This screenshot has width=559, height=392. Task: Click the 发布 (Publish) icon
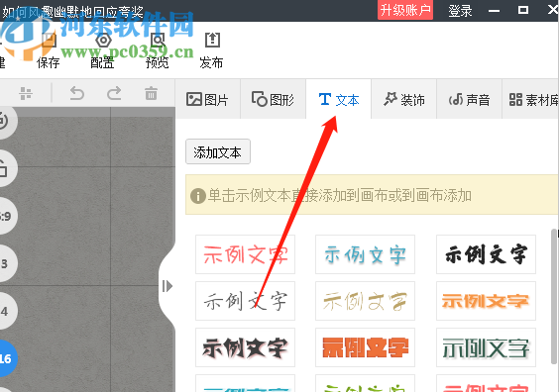[212, 41]
